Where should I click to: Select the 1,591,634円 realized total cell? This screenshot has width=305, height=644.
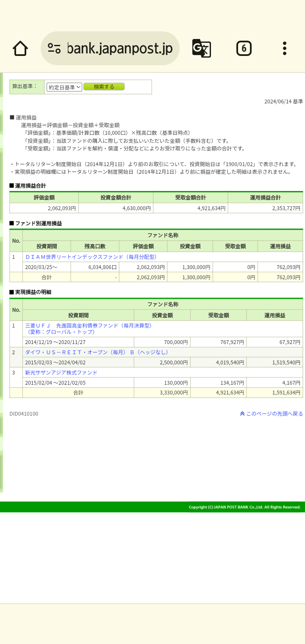click(x=274, y=393)
